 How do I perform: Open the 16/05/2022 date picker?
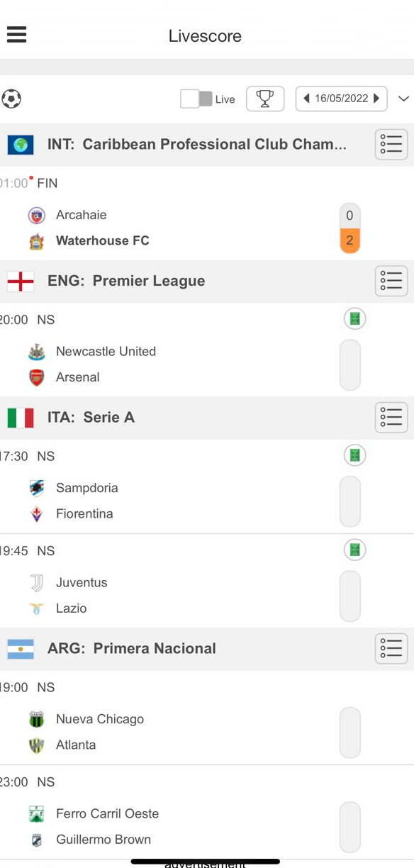[342, 99]
